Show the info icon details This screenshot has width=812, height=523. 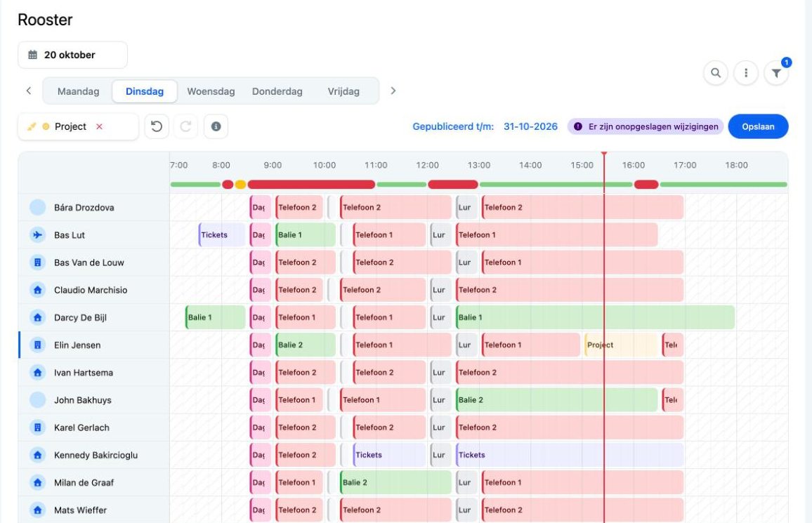216,127
